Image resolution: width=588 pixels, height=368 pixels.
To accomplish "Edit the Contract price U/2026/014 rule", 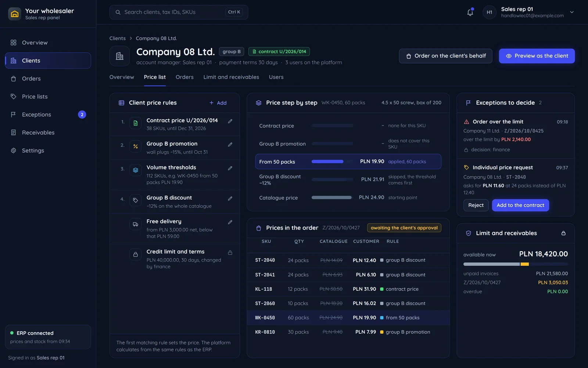I will click(x=230, y=121).
